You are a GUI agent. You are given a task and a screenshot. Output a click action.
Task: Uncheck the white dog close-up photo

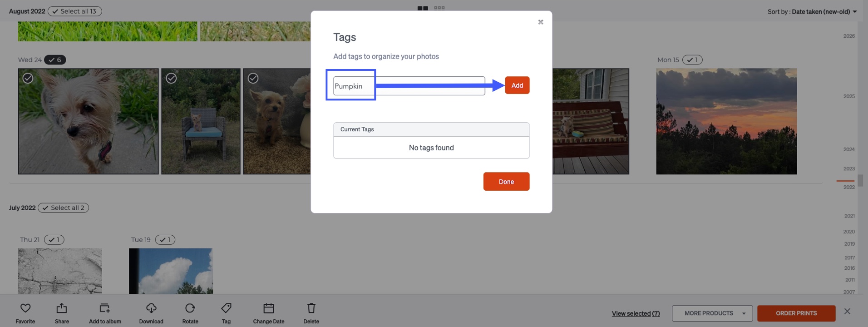(28, 79)
